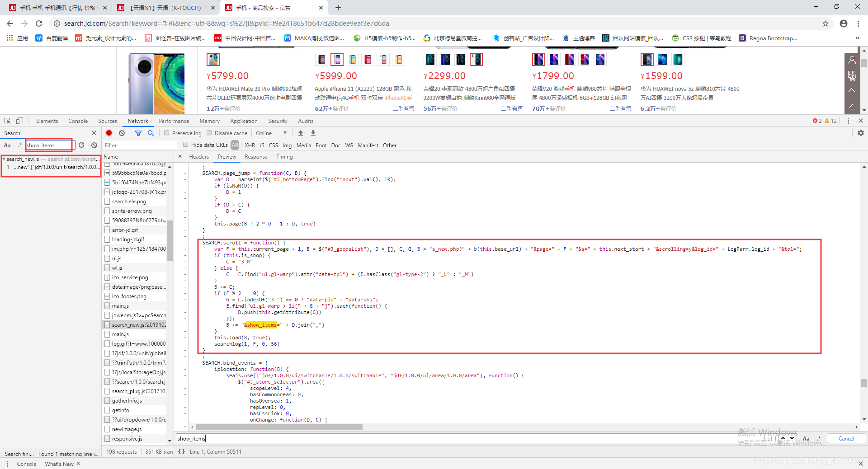Switch to the Console tab

[78, 121]
